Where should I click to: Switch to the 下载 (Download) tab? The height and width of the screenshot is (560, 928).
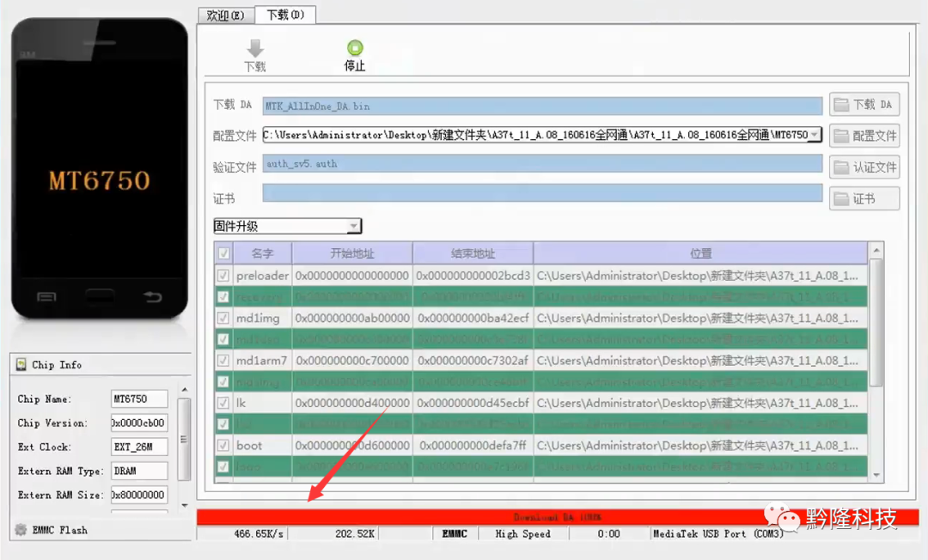tap(285, 15)
